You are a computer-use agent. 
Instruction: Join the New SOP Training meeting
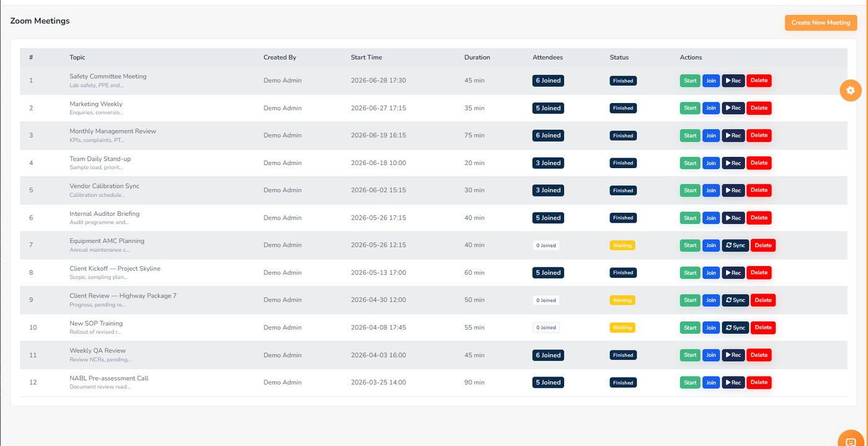pyautogui.click(x=711, y=328)
